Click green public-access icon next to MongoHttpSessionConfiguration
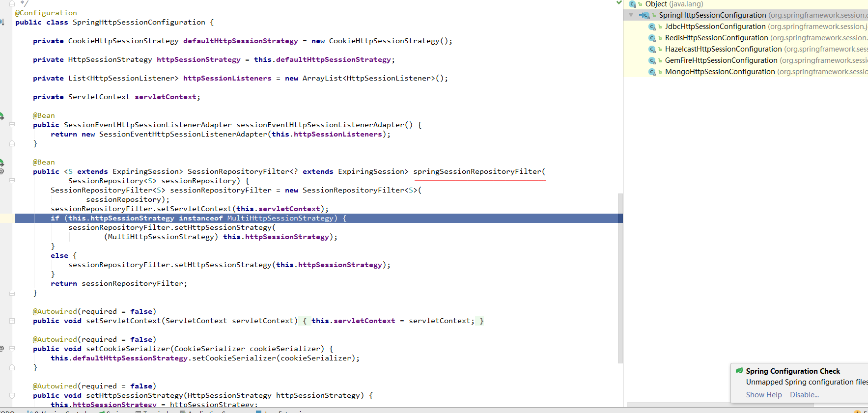 pos(660,72)
